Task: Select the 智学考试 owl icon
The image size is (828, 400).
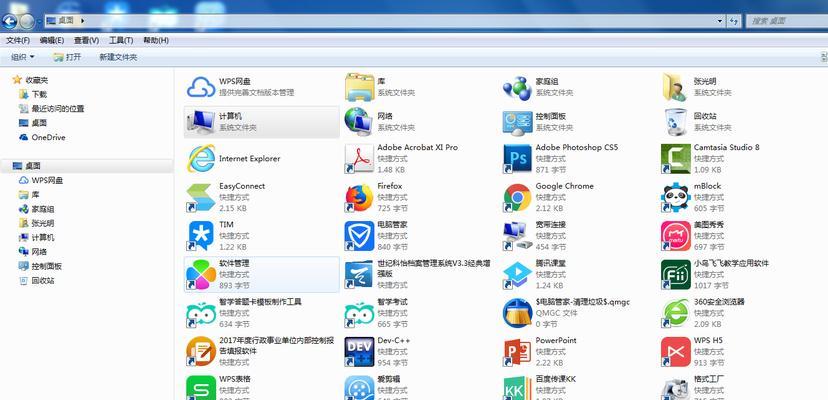Action: point(359,313)
